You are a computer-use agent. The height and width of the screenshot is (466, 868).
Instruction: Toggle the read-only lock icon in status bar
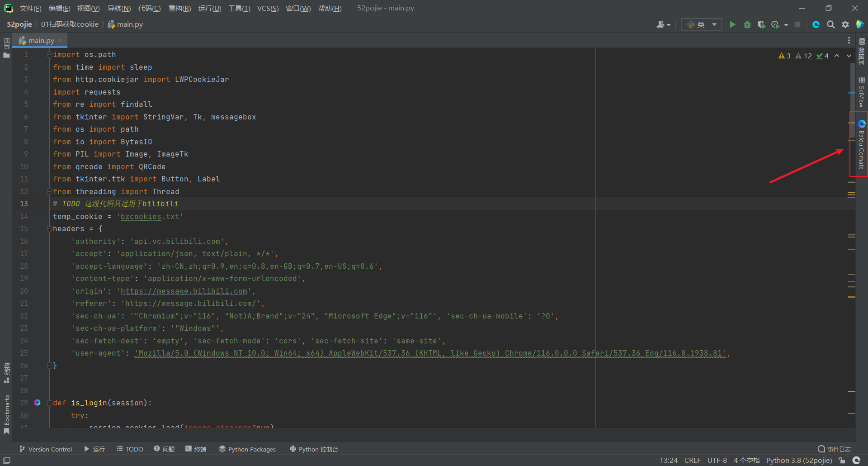(x=842, y=460)
